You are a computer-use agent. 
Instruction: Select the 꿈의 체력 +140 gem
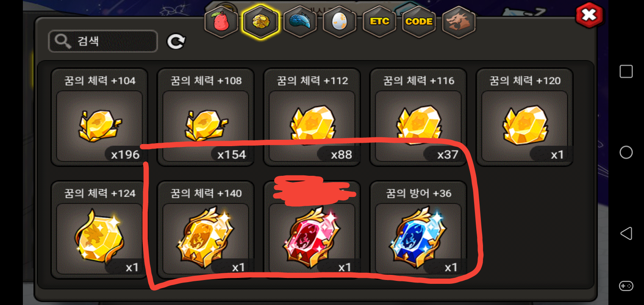point(206,230)
